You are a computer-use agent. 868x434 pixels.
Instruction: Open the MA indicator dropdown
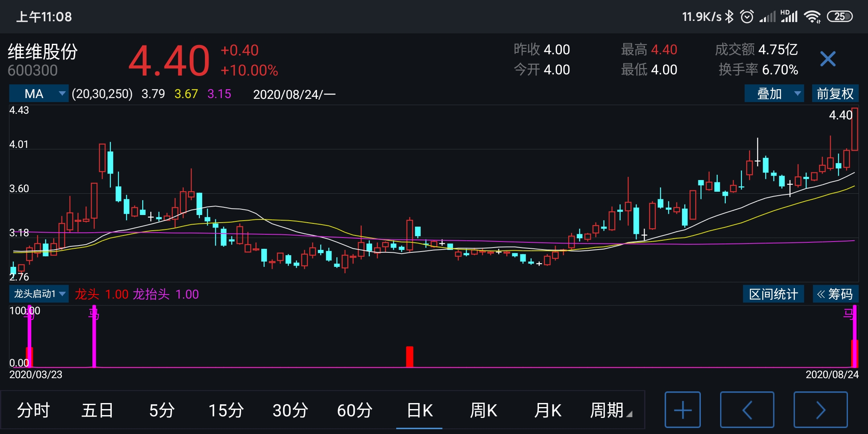point(39,94)
